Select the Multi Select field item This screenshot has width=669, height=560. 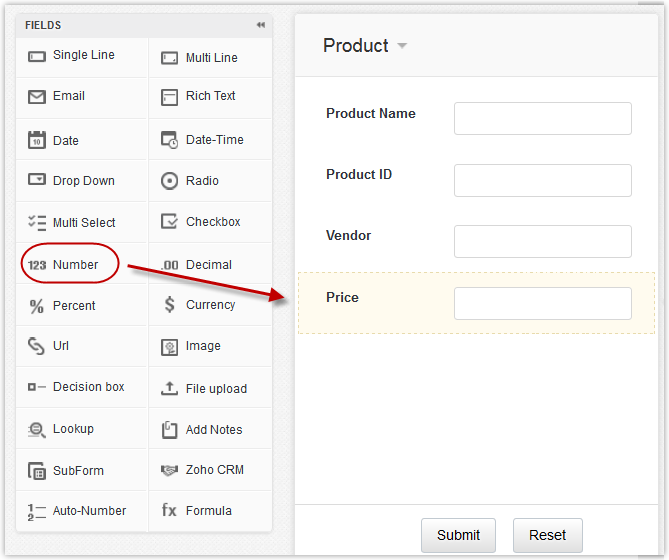click(x=82, y=223)
